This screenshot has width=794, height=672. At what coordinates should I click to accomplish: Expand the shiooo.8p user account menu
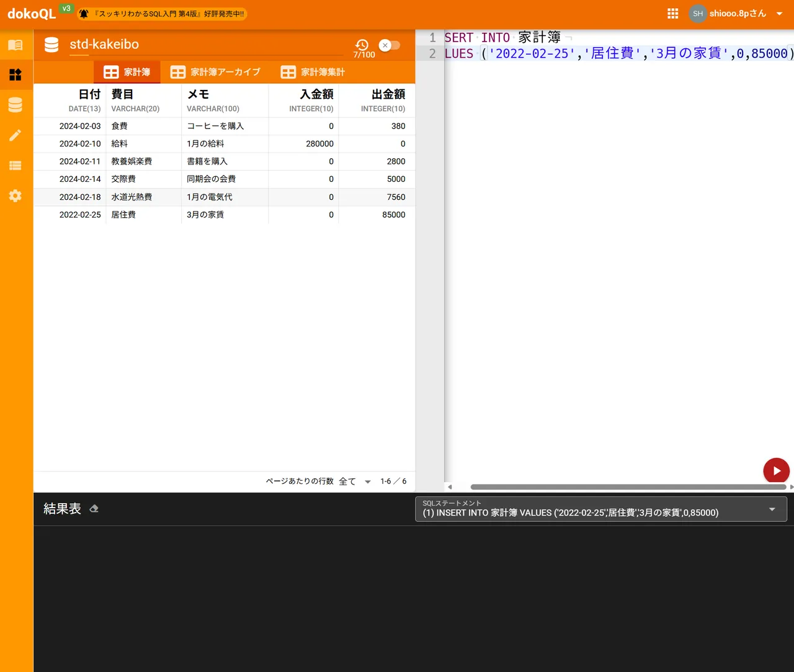[779, 14]
